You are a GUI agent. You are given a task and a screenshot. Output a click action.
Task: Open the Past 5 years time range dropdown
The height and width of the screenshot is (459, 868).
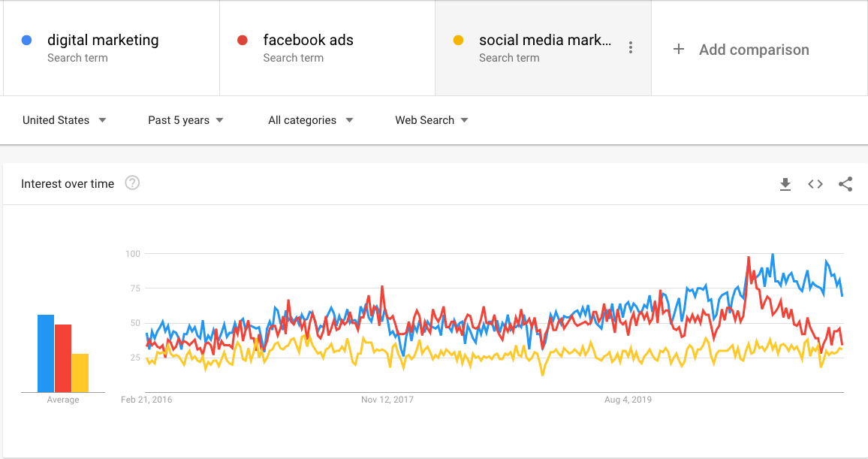[x=186, y=120]
